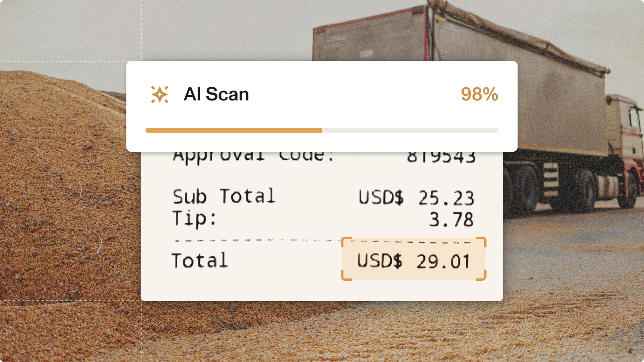This screenshot has height=362, width=644.
Task: Click the 98% scan percentage label
Action: click(479, 94)
